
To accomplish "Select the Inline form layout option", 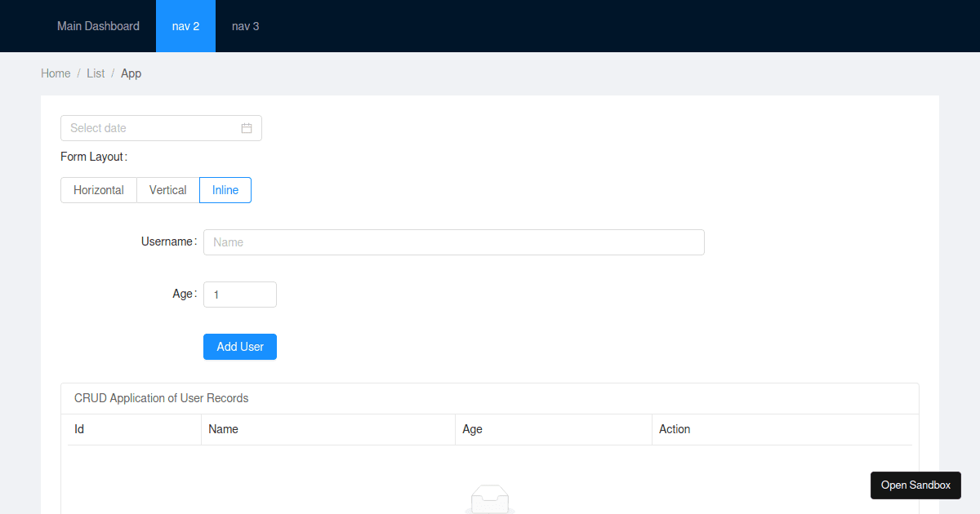I will tap(225, 189).
